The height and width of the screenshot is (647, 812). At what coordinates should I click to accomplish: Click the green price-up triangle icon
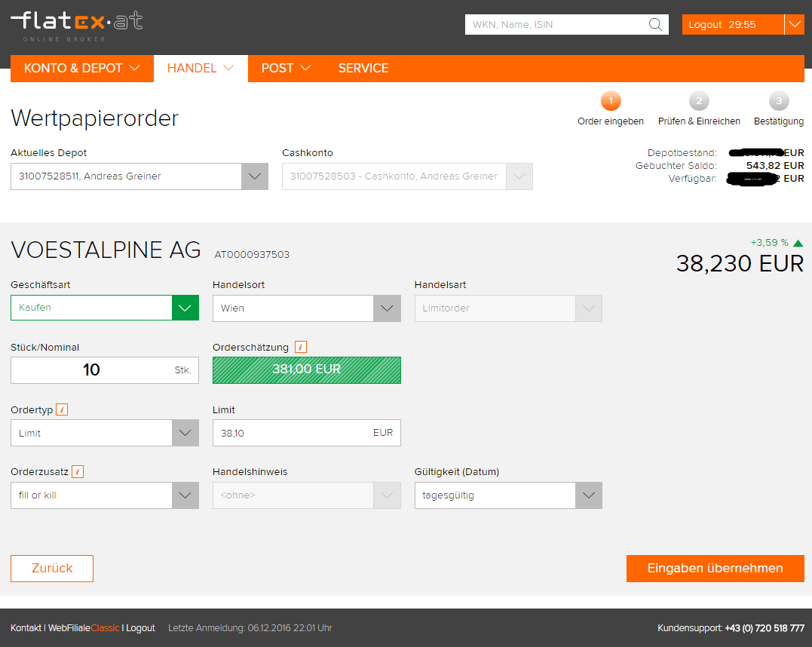tap(798, 243)
